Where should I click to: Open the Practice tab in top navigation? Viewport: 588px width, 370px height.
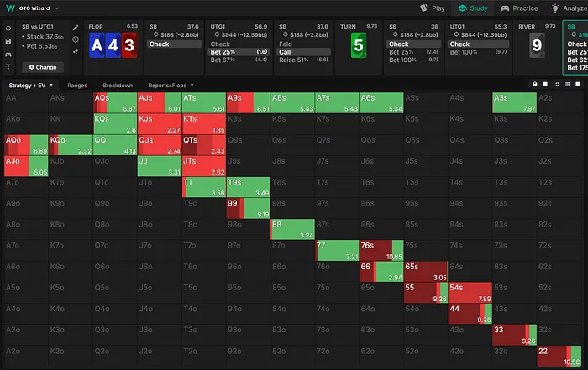pyautogui.click(x=518, y=8)
